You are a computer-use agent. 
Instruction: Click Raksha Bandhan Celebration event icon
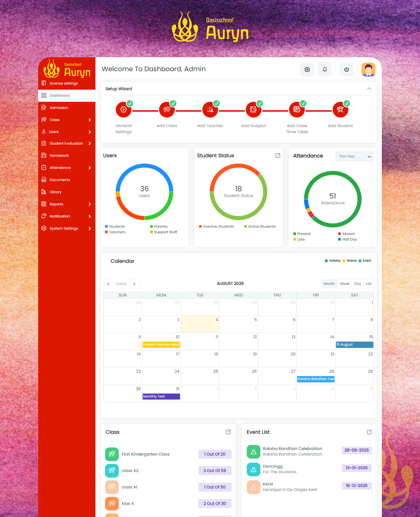(254, 452)
